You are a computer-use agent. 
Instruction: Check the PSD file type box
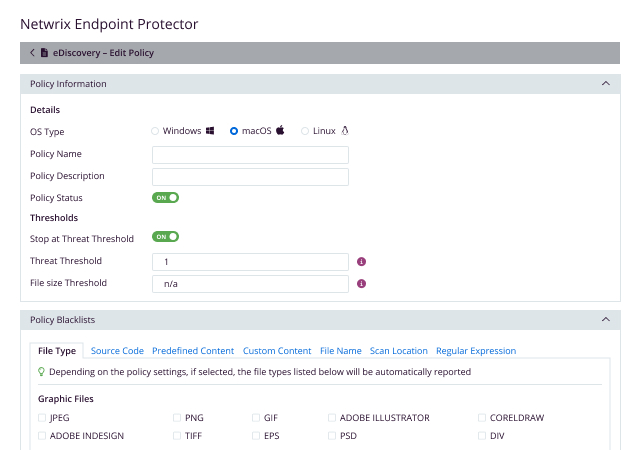click(x=332, y=436)
